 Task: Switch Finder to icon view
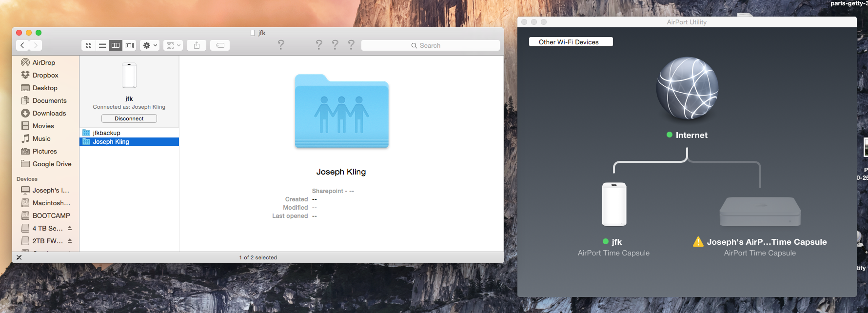[88, 45]
